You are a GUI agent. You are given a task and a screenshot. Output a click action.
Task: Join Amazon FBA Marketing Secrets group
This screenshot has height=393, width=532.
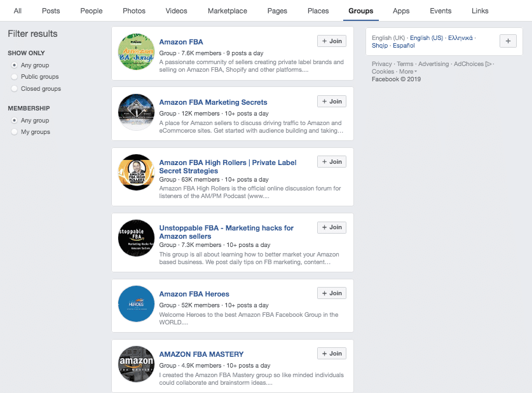(332, 102)
